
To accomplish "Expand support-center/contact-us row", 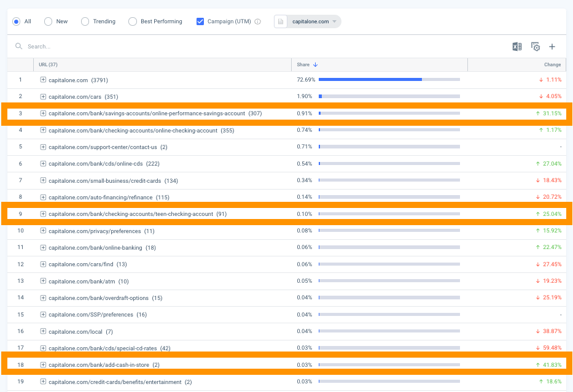I will [x=43, y=147].
